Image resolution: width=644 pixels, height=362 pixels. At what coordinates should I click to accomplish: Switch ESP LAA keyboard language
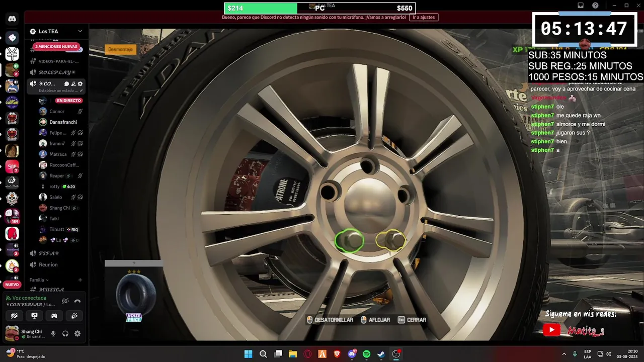[587, 354]
